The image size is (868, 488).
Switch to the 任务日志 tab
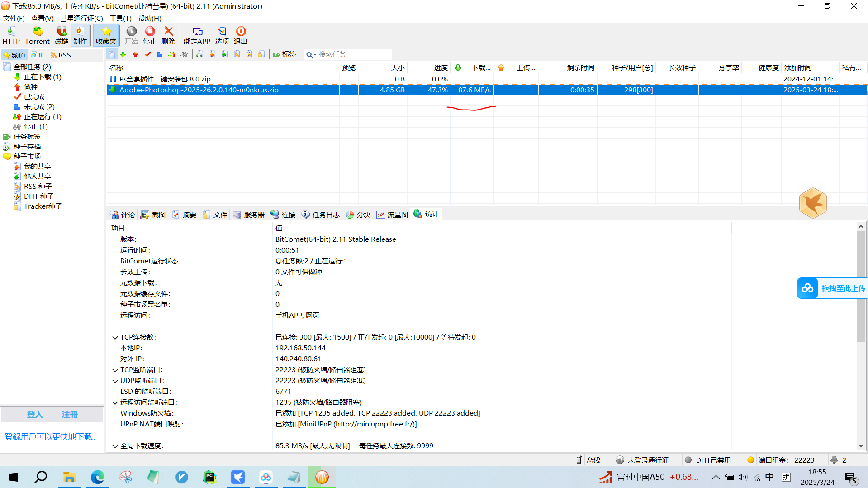click(x=320, y=214)
